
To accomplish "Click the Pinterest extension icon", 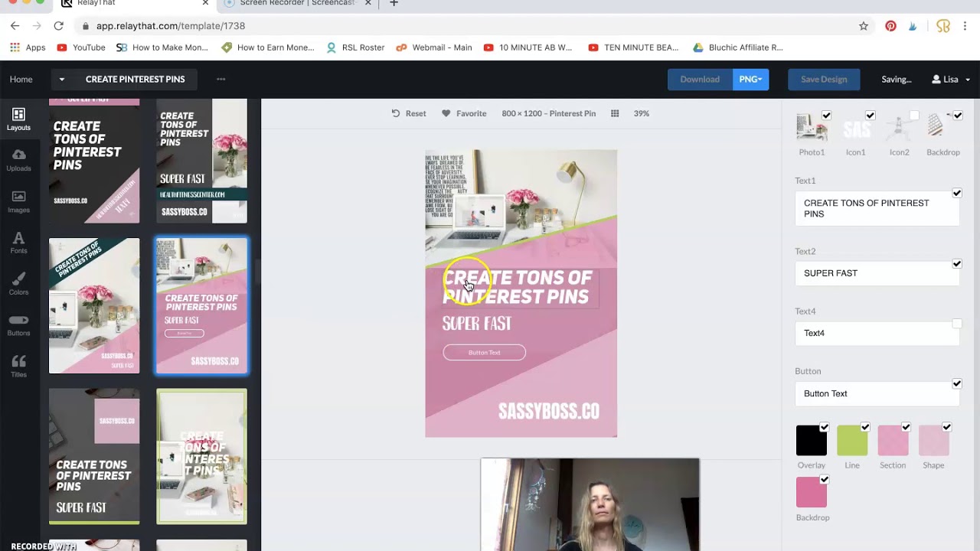I will pos(890,26).
